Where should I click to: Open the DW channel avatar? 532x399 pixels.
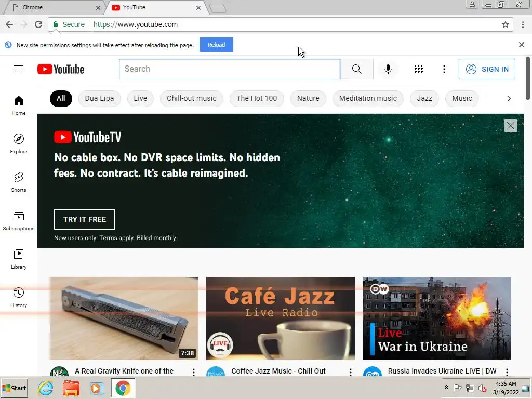372,371
